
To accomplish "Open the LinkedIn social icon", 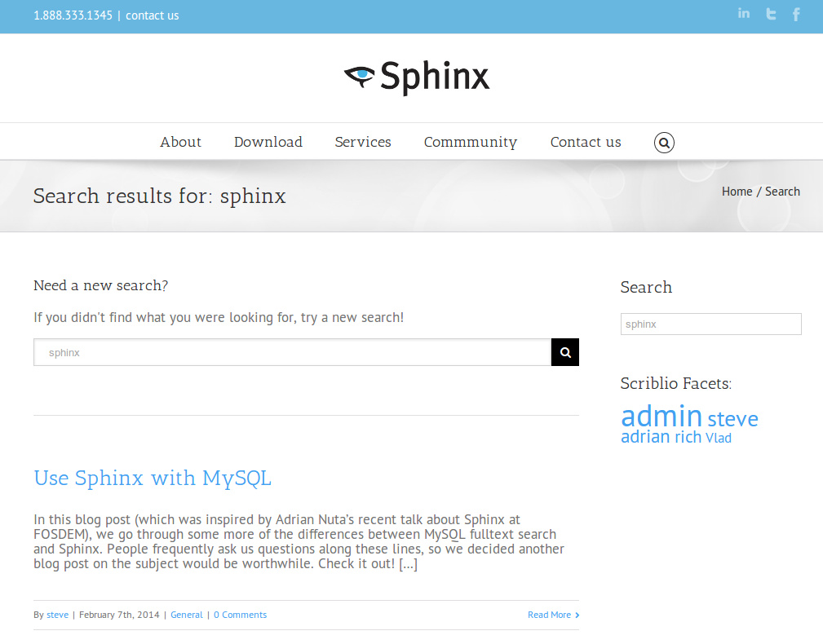I will pyautogui.click(x=743, y=14).
